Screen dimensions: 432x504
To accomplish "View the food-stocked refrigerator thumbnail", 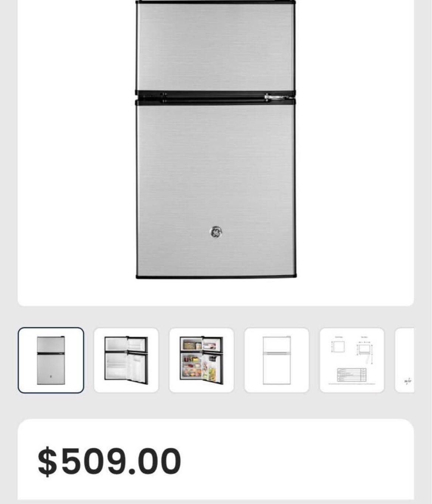I will coord(202,360).
